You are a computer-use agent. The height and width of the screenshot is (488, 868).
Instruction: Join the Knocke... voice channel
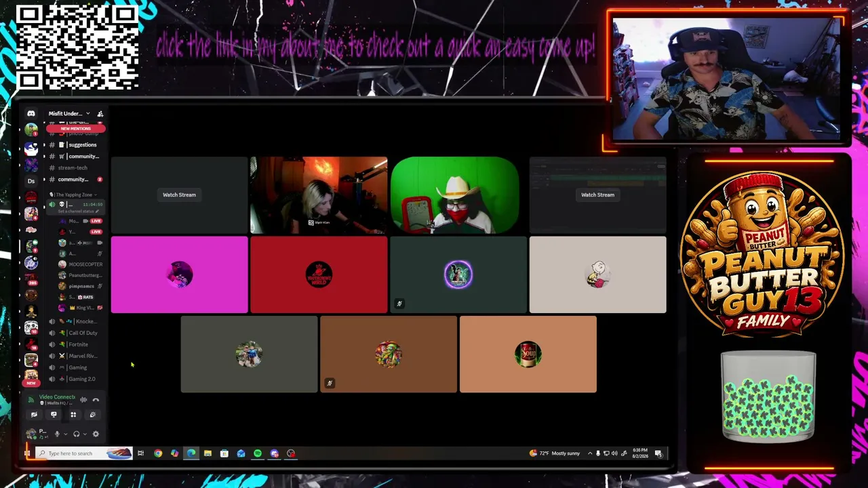[76, 321]
